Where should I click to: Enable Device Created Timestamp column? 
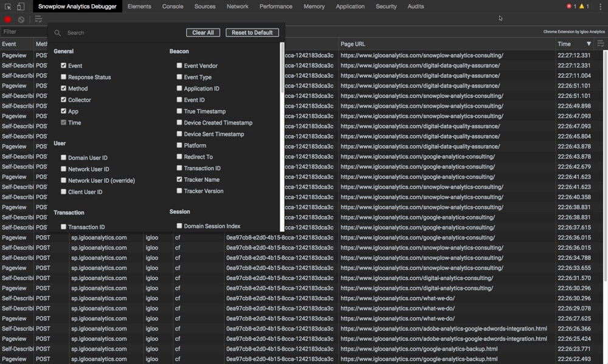179,122
